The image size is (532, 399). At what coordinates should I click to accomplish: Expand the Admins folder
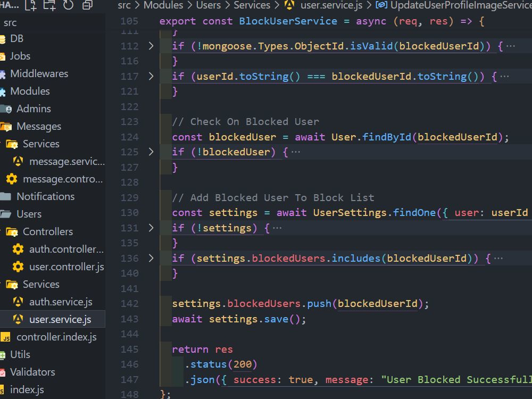tap(34, 109)
